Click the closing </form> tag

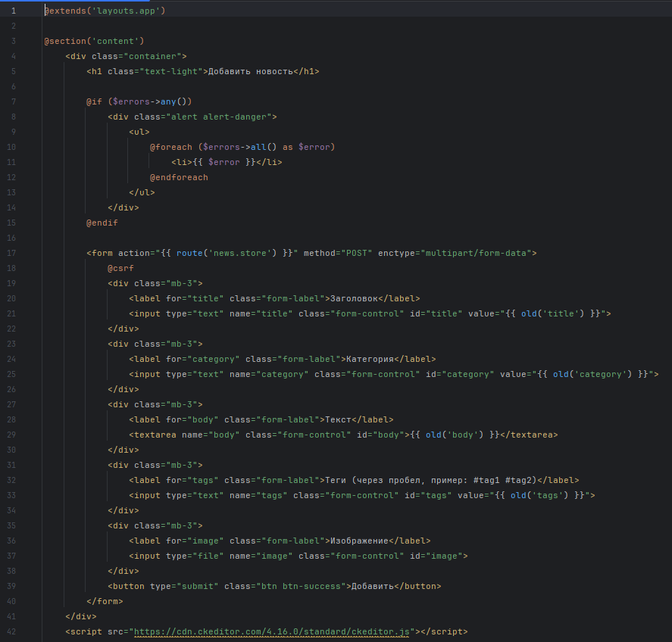coord(105,602)
